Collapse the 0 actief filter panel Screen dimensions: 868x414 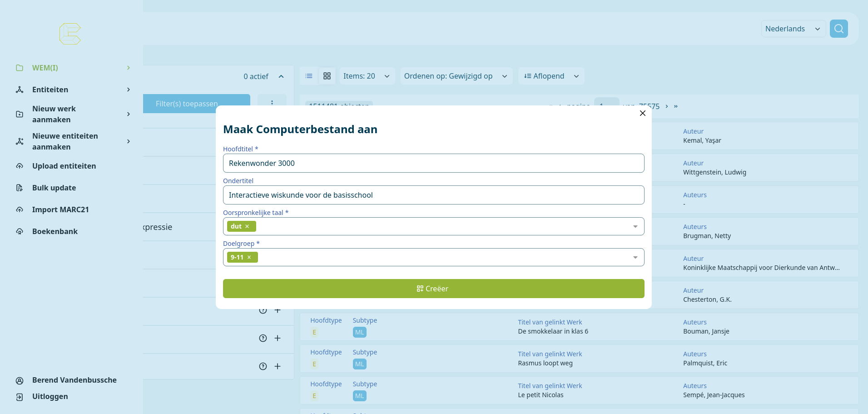[x=281, y=76]
